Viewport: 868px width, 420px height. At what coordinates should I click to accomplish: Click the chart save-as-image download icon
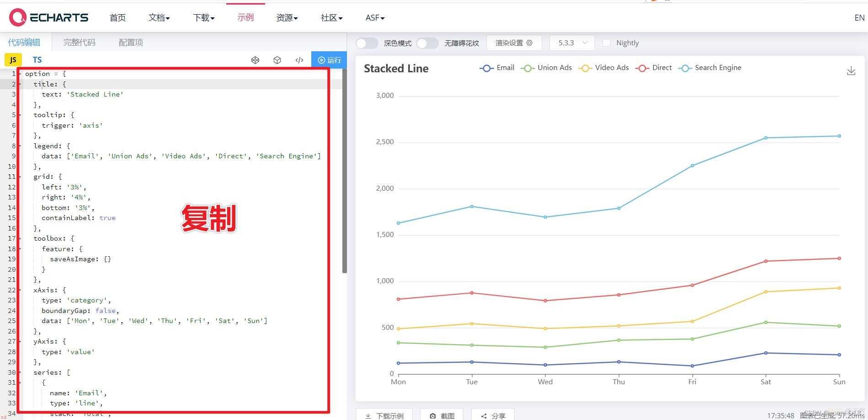pos(851,71)
